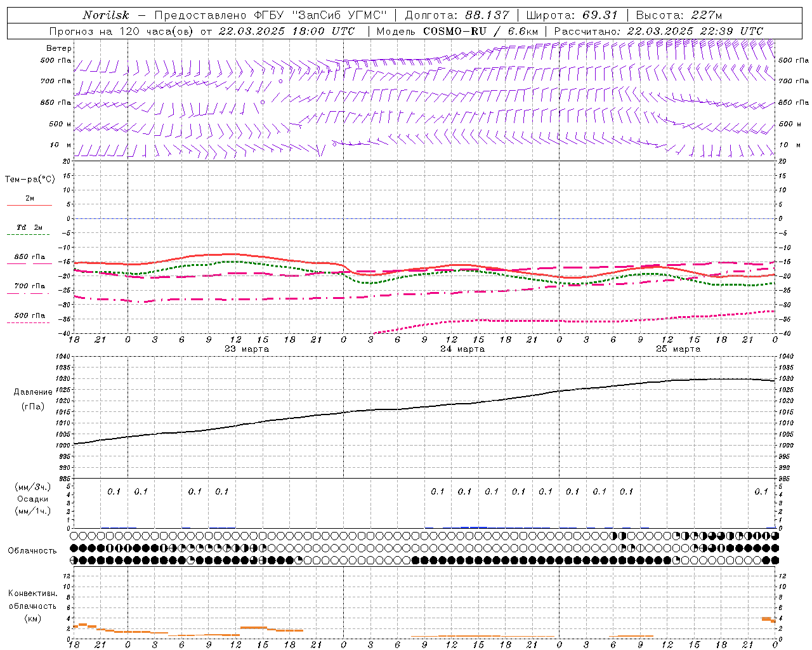Click the '(км)' convective cloud unit label

click(x=33, y=618)
